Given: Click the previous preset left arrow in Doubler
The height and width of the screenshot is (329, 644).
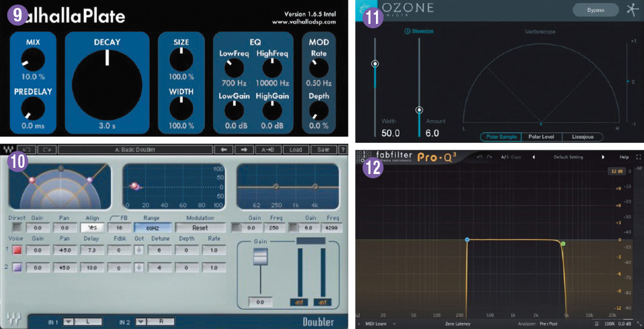Looking at the screenshot, I should (224, 149).
